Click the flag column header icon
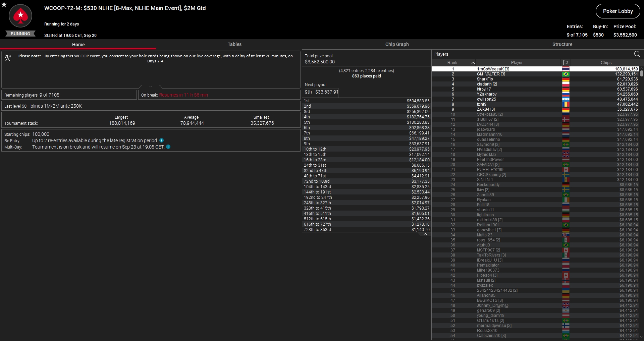This screenshot has height=341, width=644. pyautogui.click(x=566, y=63)
